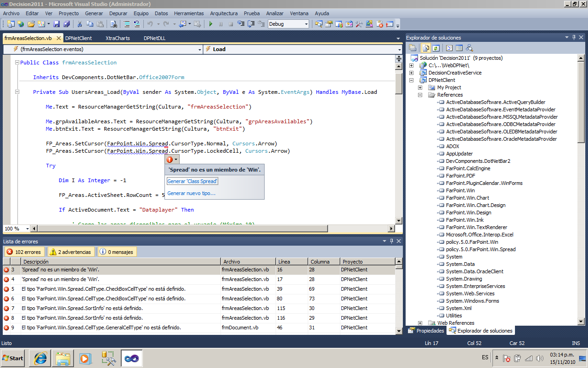Open the Arquitectura menu

pos(224,13)
